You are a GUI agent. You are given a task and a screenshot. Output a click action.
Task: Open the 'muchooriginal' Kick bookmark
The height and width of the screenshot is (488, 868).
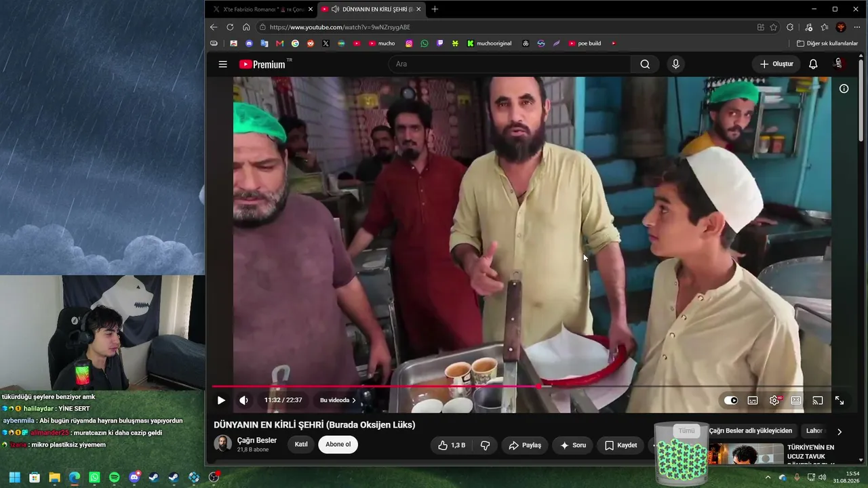(489, 43)
